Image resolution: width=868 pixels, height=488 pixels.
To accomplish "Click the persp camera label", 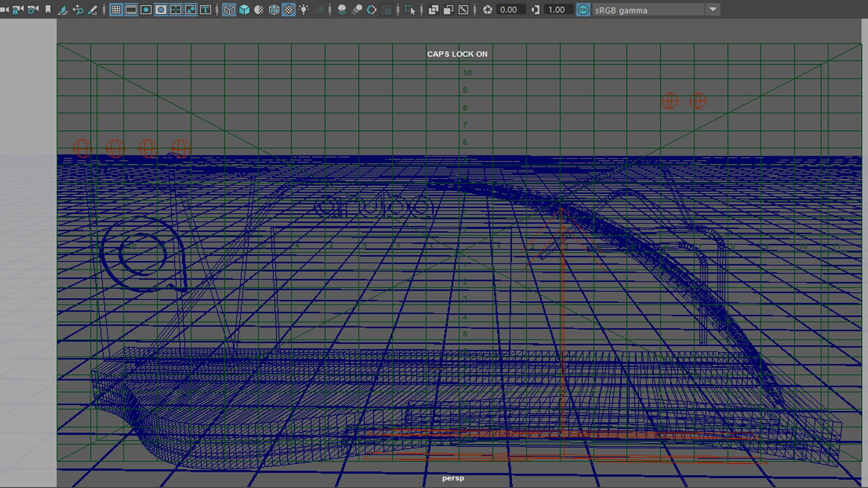I will (x=453, y=478).
